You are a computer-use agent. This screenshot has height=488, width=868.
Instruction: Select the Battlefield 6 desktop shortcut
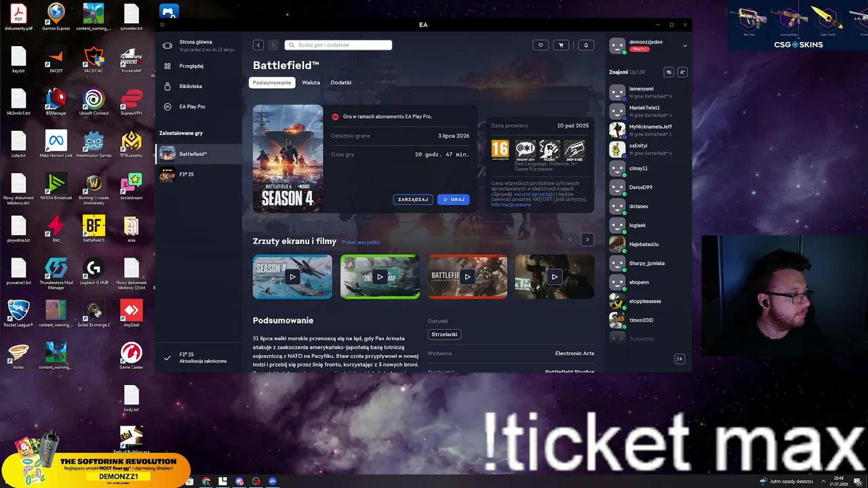tap(94, 228)
